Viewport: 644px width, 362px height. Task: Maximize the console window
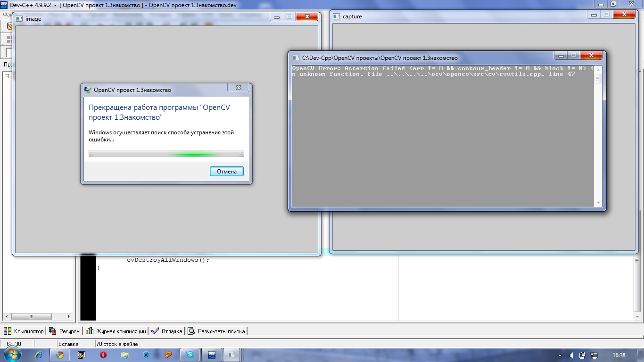point(573,56)
